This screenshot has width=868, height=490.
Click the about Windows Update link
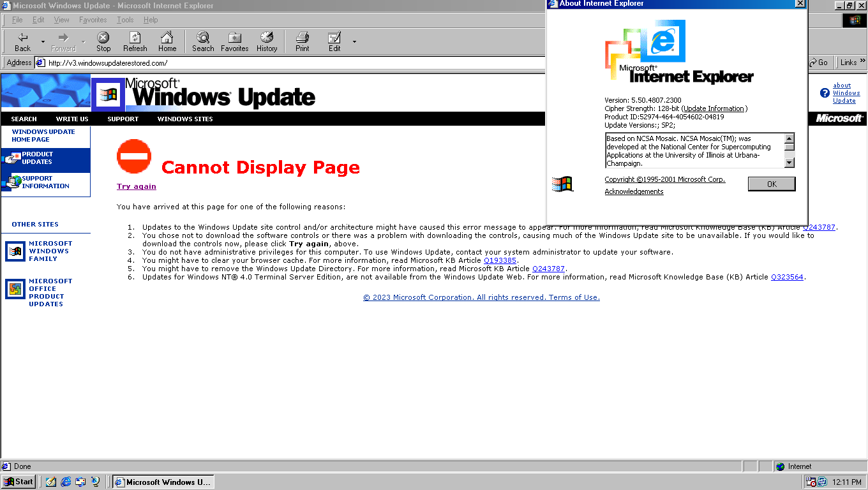(x=846, y=93)
